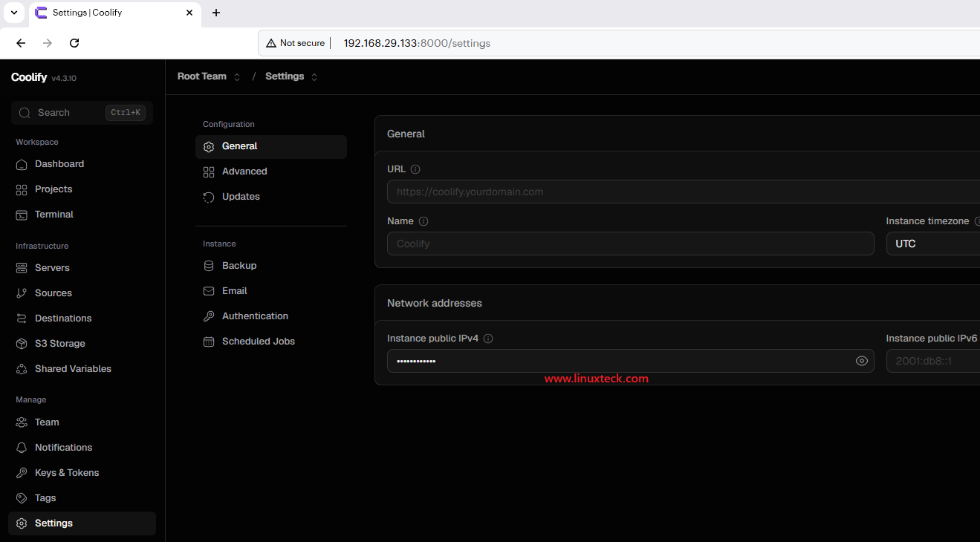Open the Backup instance settings

[x=271, y=266]
